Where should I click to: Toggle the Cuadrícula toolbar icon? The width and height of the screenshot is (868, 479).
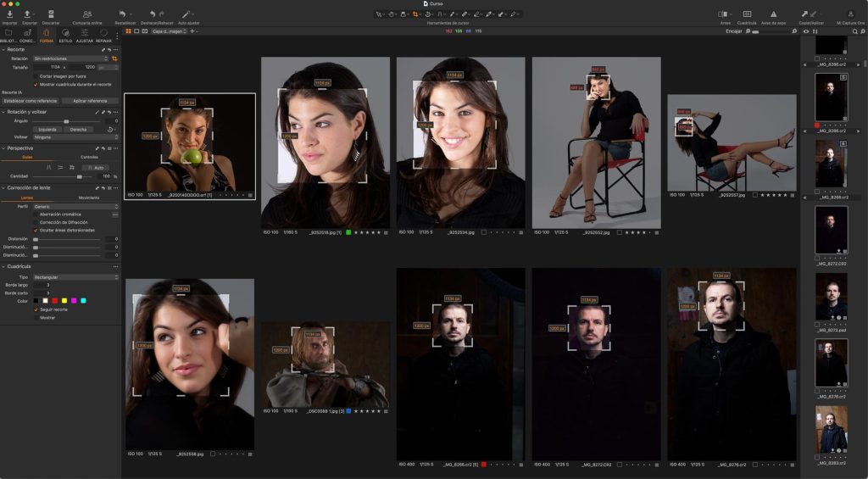[747, 14]
